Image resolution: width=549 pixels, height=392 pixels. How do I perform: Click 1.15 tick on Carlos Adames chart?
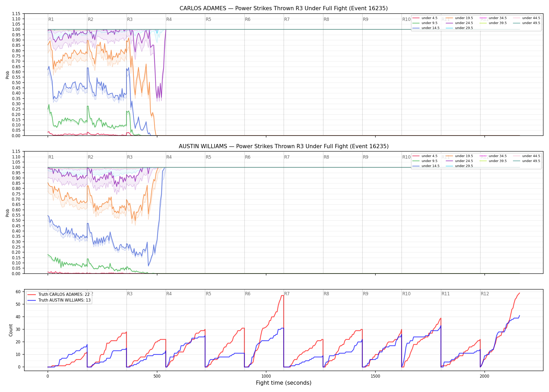click(16, 14)
